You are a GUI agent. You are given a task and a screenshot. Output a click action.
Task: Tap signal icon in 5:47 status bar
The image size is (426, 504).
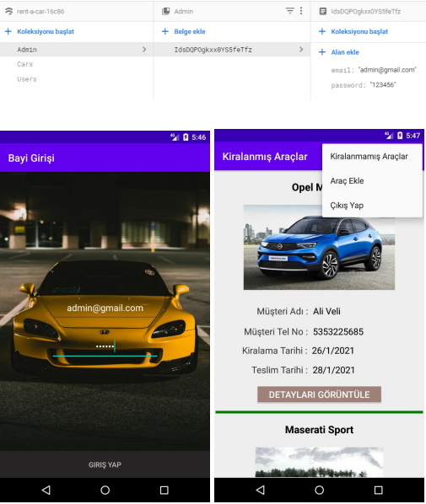[389, 136]
